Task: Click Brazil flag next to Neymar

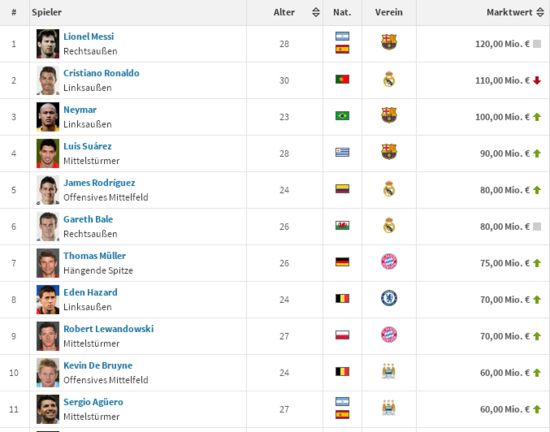Action: click(x=342, y=116)
